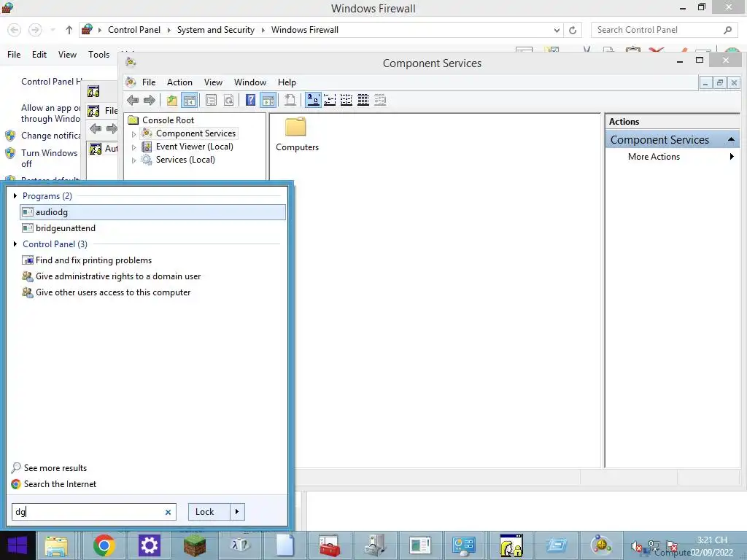Image resolution: width=747 pixels, height=560 pixels.
Task: Open the Action menu in Component Services
Action: tap(179, 82)
